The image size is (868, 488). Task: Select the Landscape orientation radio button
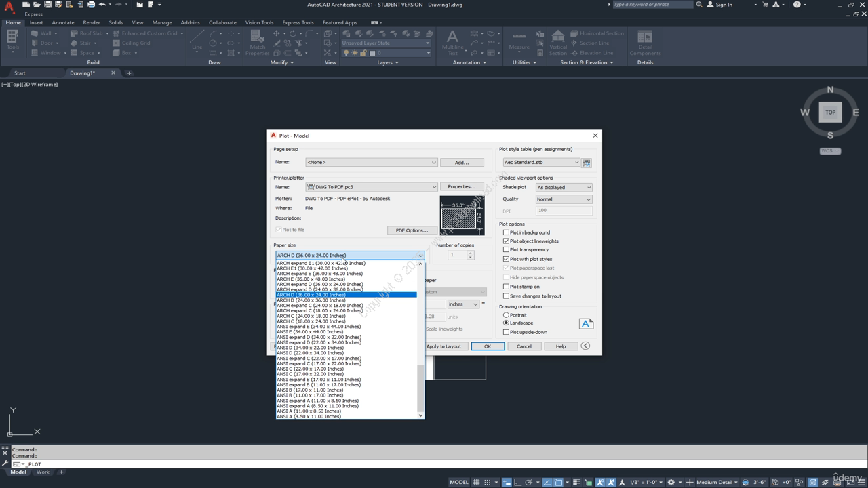point(506,323)
